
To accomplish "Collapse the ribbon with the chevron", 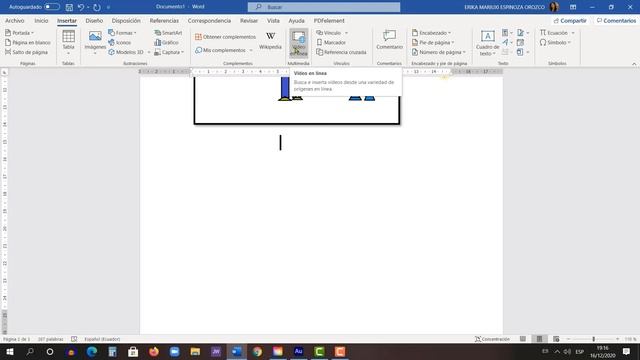I will (634, 64).
